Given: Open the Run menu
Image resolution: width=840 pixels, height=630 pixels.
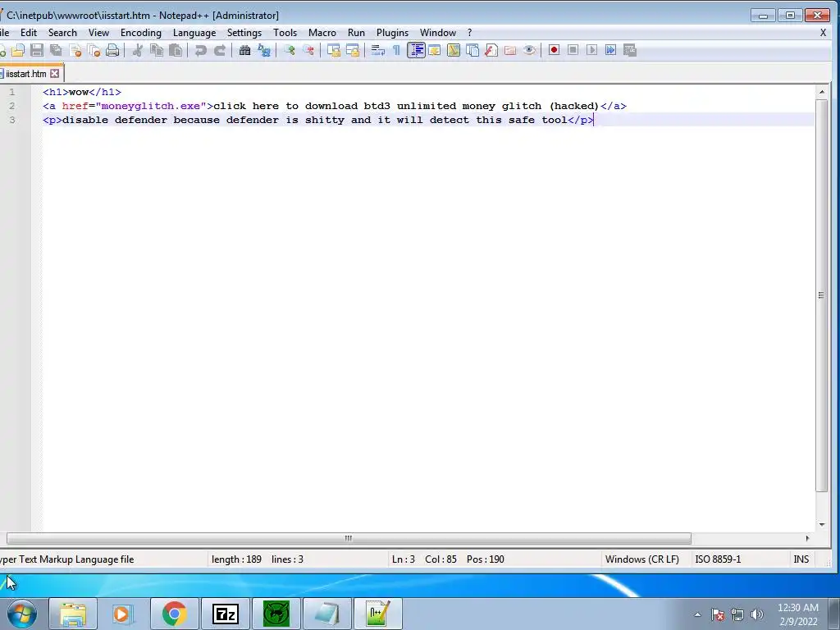Looking at the screenshot, I should (356, 33).
